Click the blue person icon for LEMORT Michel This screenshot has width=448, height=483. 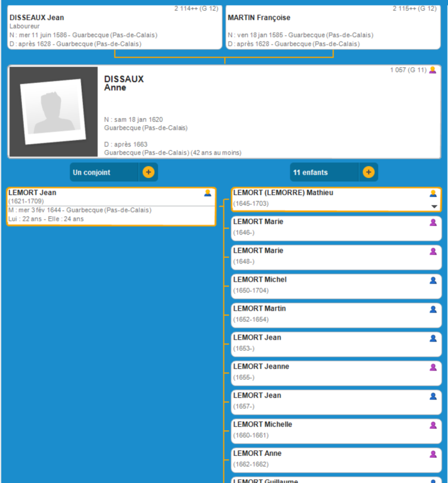click(x=433, y=280)
